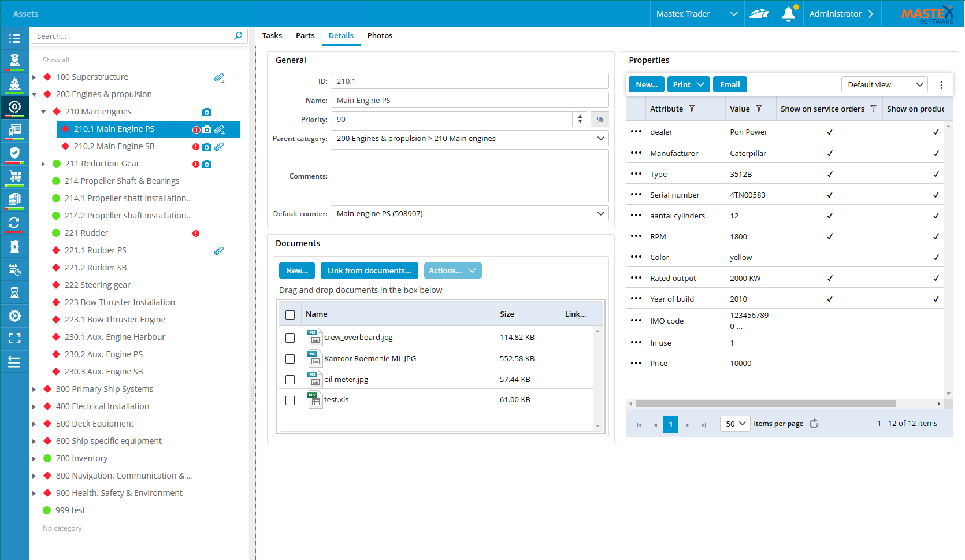Click New... in the Documents section
Image resolution: width=965 pixels, height=560 pixels.
(x=297, y=270)
